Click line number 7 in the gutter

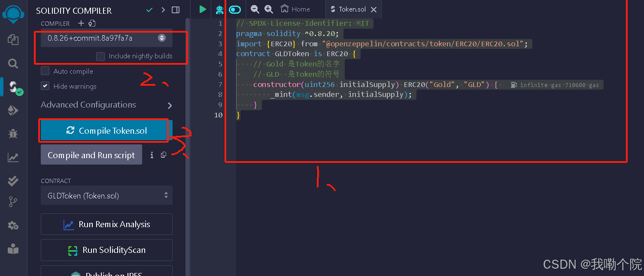220,84
